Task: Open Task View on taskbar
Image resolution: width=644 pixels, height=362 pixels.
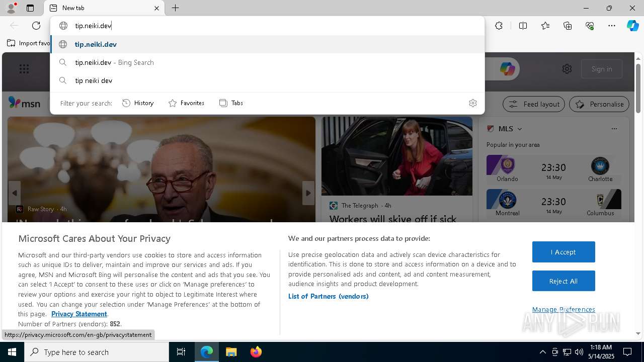Action: click(x=181, y=352)
